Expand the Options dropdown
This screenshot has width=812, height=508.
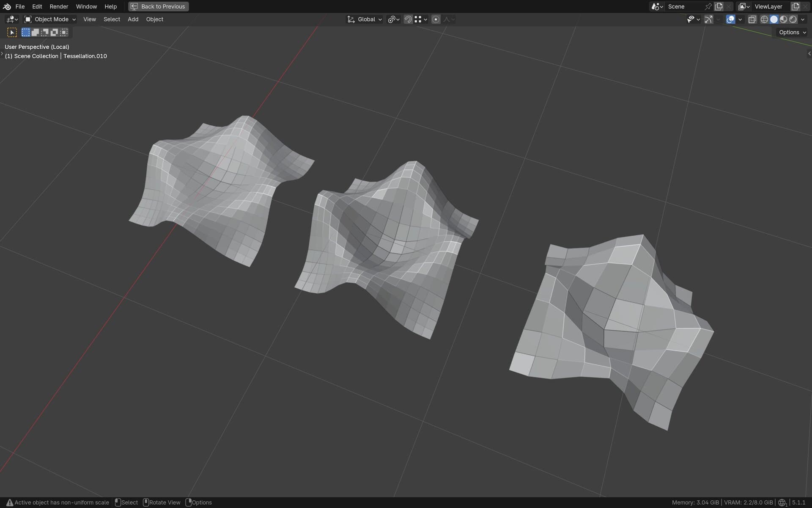(792, 32)
